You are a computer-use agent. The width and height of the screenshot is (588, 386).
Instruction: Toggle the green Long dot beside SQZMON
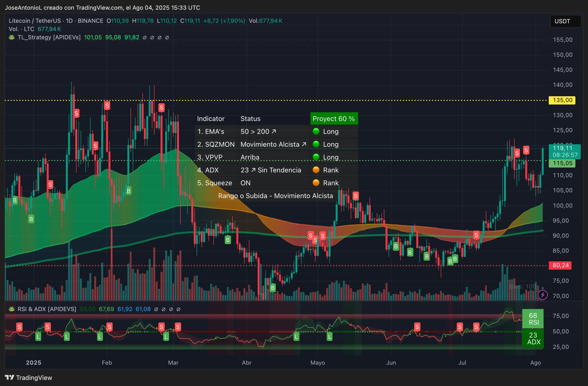point(316,144)
